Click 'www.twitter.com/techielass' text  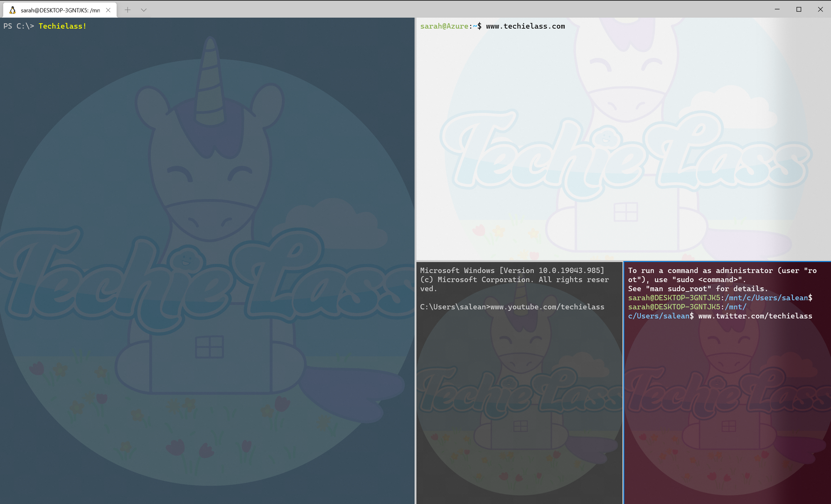click(x=755, y=316)
